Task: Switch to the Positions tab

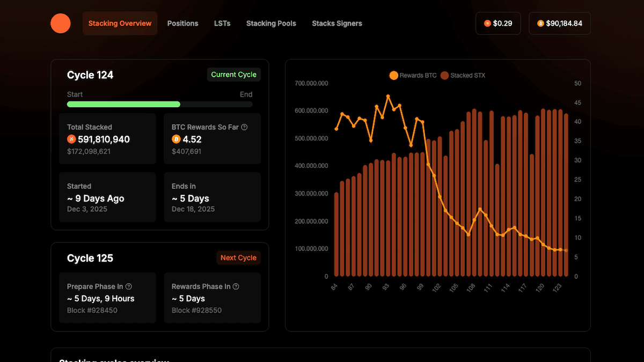Action: pos(182,23)
